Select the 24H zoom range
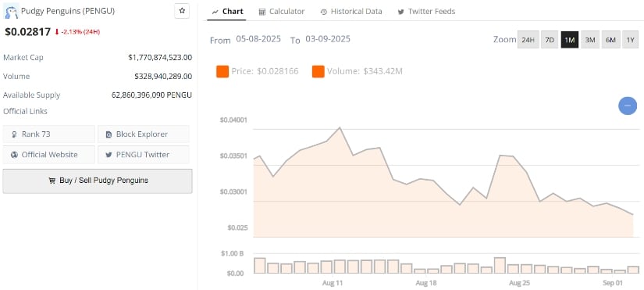 (x=528, y=40)
